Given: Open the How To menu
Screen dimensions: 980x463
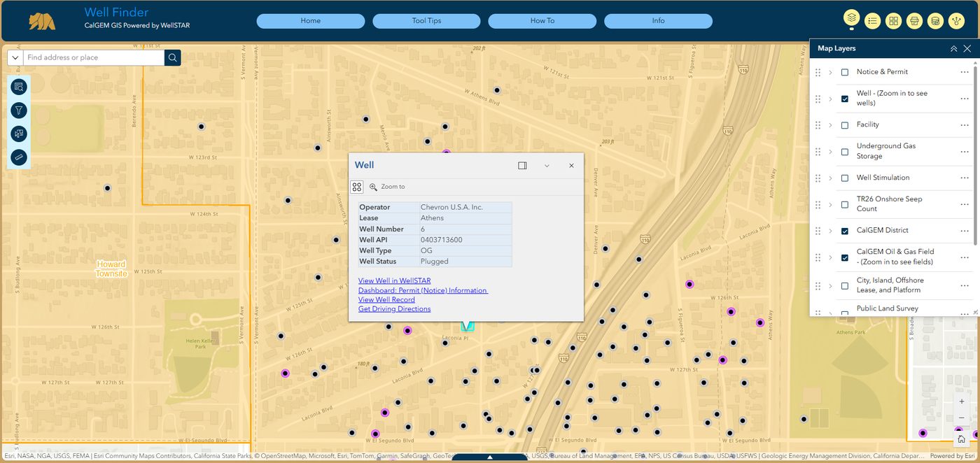Looking at the screenshot, I should tap(542, 21).
